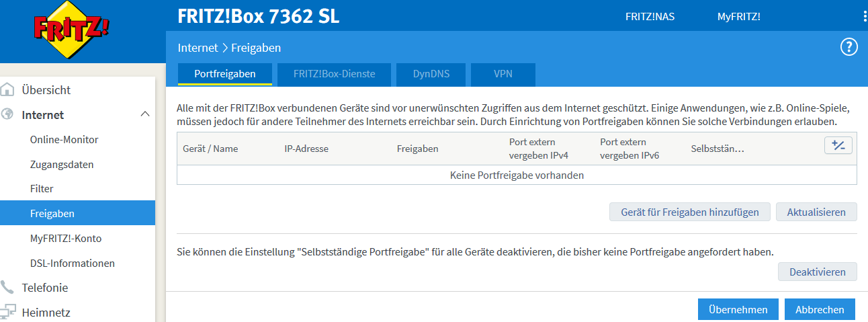The width and height of the screenshot is (868, 322).
Task: Click the Deaktivieren button
Action: [x=818, y=272]
